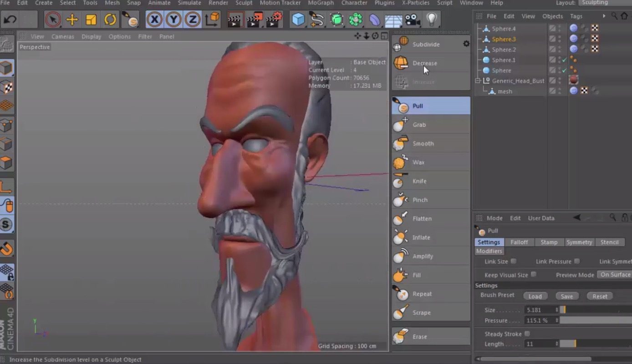The width and height of the screenshot is (632, 364).
Task: Select the Repeat sculpt brush
Action: pos(431,294)
